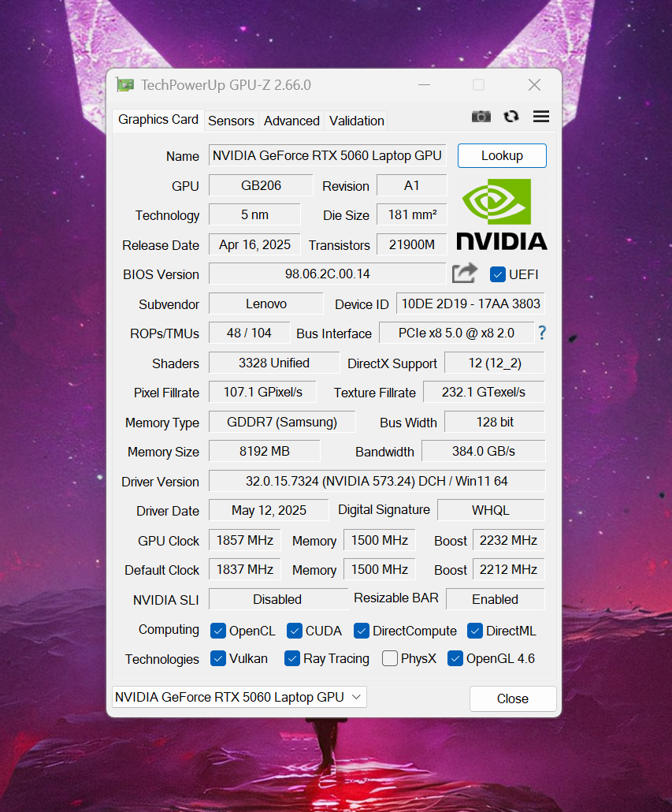
Task: Toggle the Ray Tracing checkbox
Action: point(292,659)
